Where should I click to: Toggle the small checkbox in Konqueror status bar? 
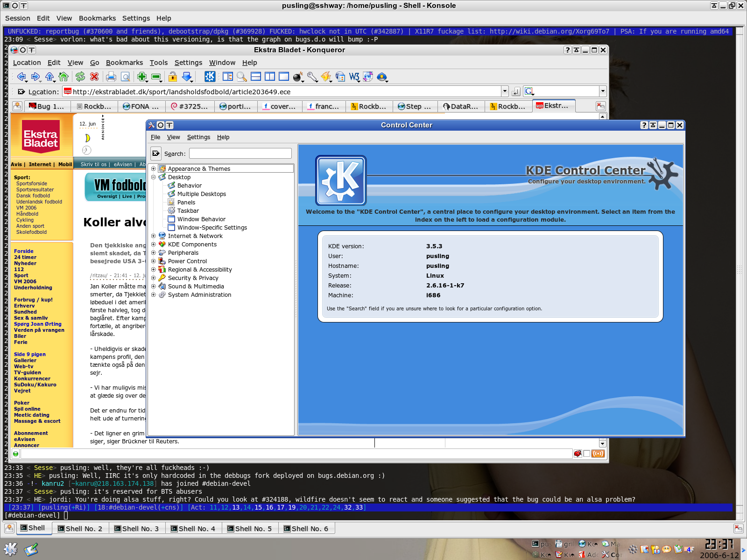pos(587,454)
